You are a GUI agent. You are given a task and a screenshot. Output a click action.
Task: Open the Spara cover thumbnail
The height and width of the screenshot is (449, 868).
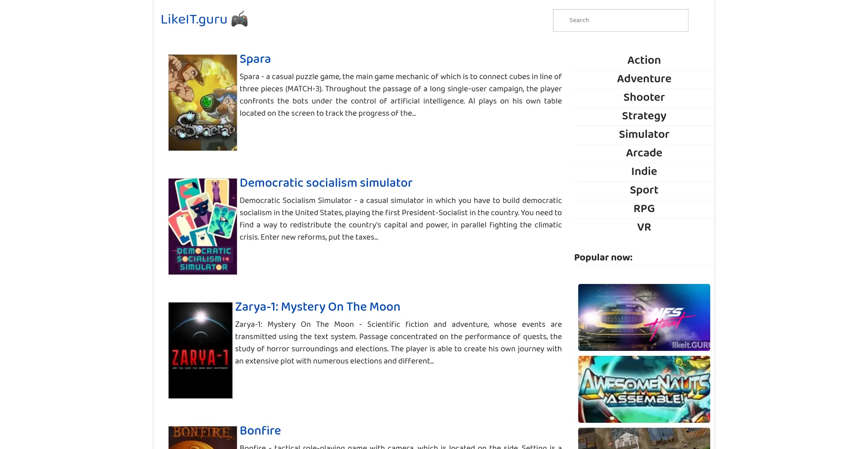click(203, 103)
